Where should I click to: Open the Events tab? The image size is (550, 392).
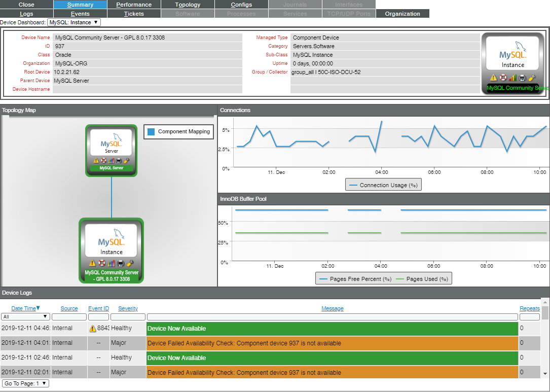coord(80,14)
